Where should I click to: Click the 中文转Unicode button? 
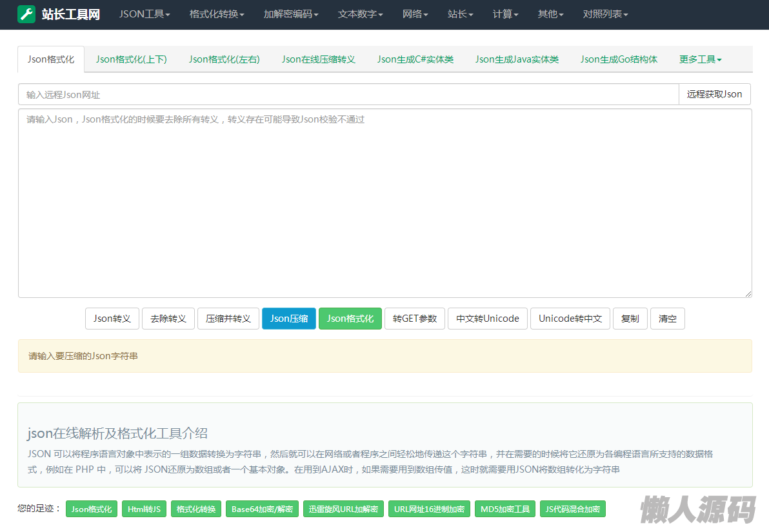488,319
